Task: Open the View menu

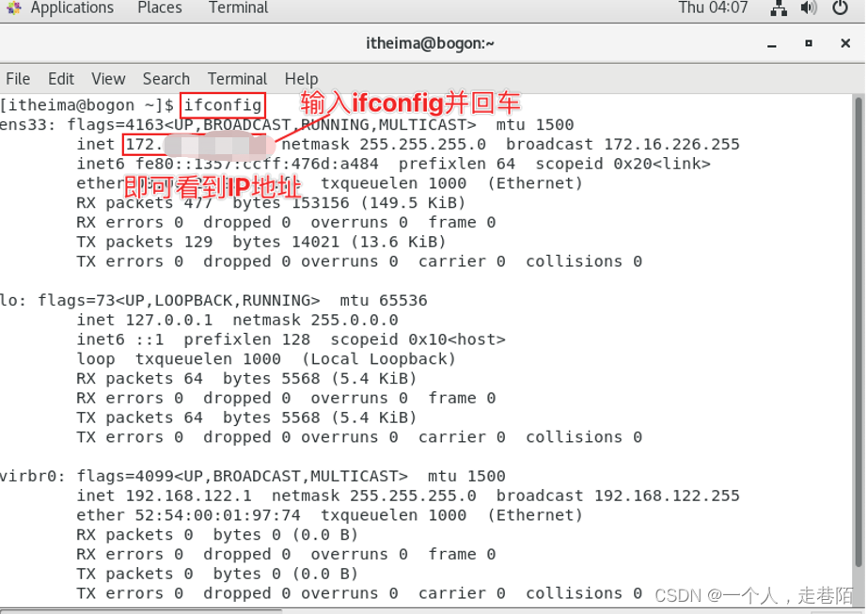Action: click(x=108, y=79)
